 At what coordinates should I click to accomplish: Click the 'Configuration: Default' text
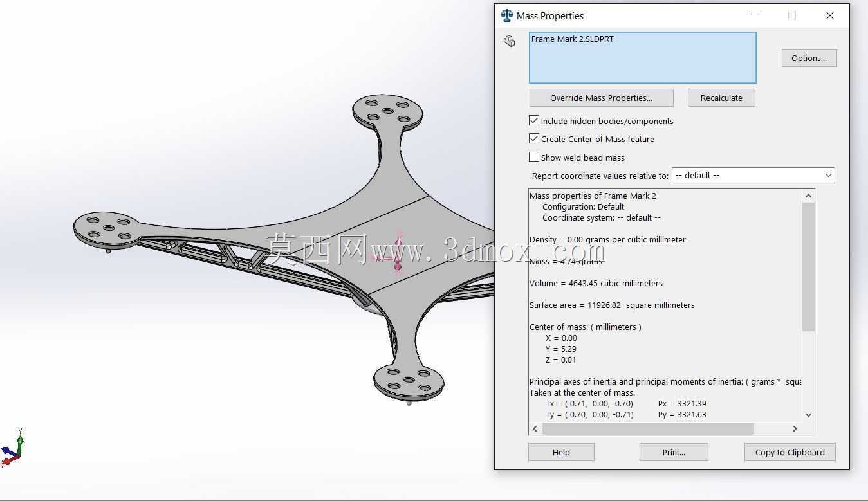[x=583, y=206]
